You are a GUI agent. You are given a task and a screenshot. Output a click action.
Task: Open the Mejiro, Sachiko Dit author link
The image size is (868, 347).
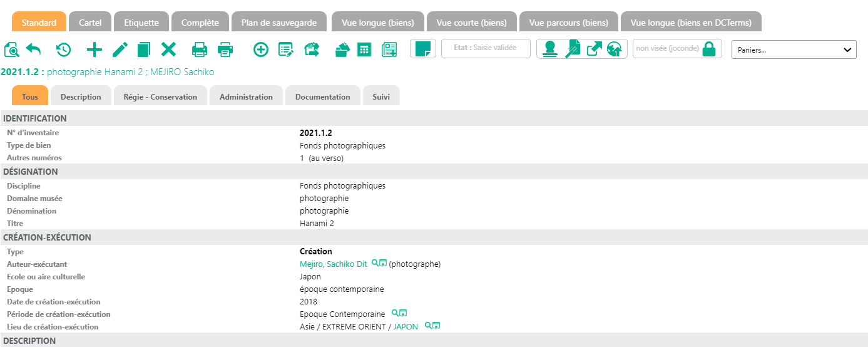click(x=333, y=264)
